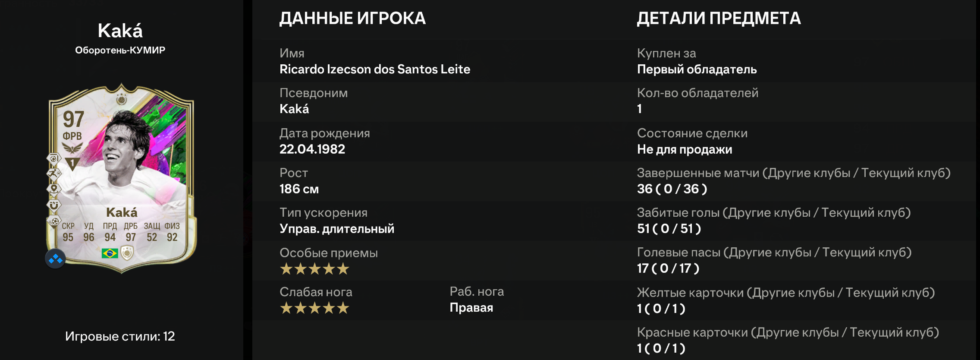Viewport: 980px width, 360px height.
Task: Select the Brazil flag on the card
Action: click(x=110, y=253)
